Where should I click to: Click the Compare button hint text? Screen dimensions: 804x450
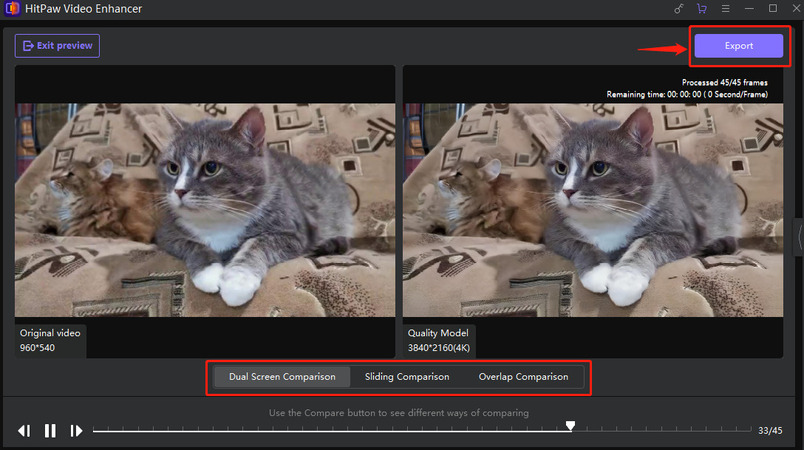[x=398, y=413]
